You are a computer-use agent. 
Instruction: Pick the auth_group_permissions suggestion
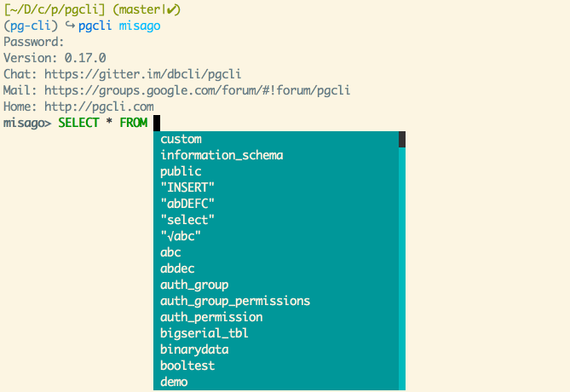point(235,301)
